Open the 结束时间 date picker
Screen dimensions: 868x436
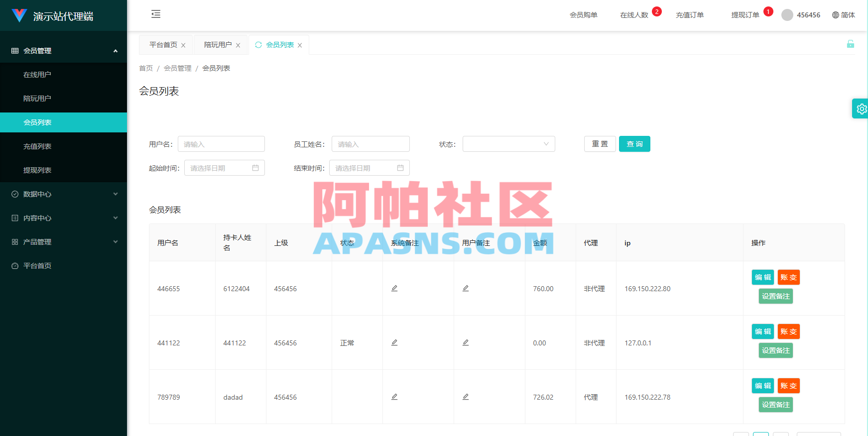click(x=370, y=168)
